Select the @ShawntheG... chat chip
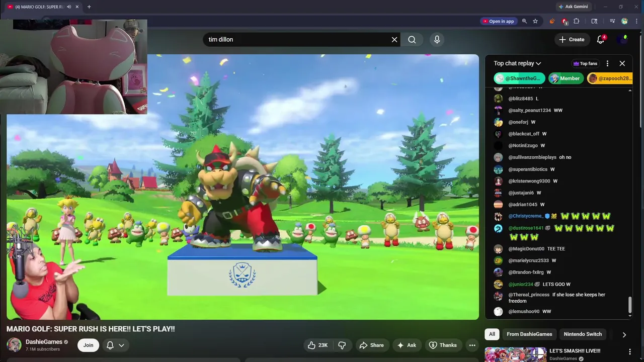Image resolution: width=644 pixels, height=362 pixels. click(520, 78)
